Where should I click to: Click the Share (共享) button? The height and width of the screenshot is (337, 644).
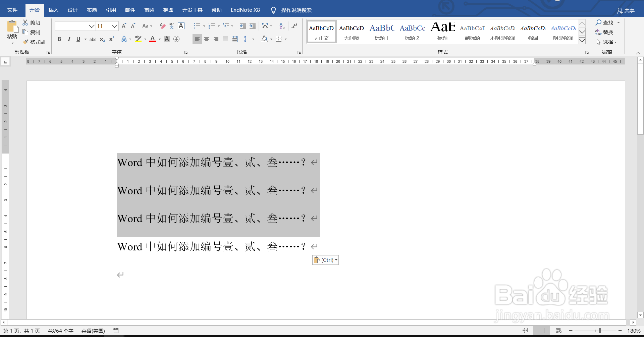(x=626, y=10)
